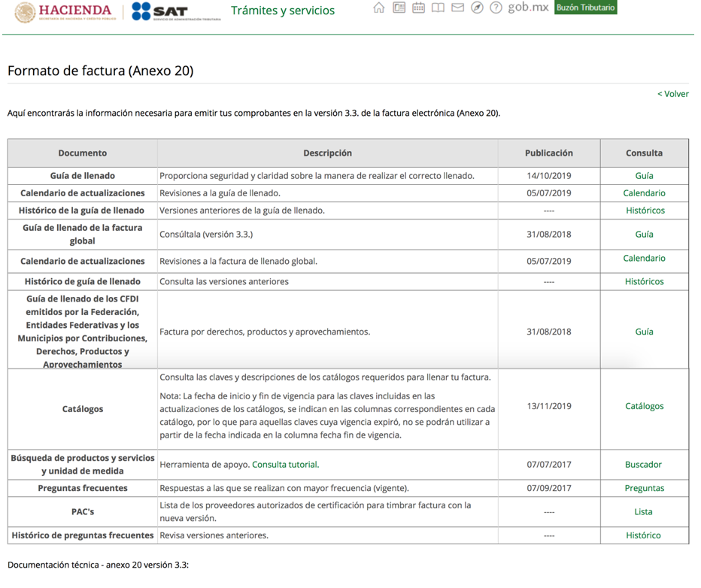Click the Guía de llenado document cell

coord(83,176)
